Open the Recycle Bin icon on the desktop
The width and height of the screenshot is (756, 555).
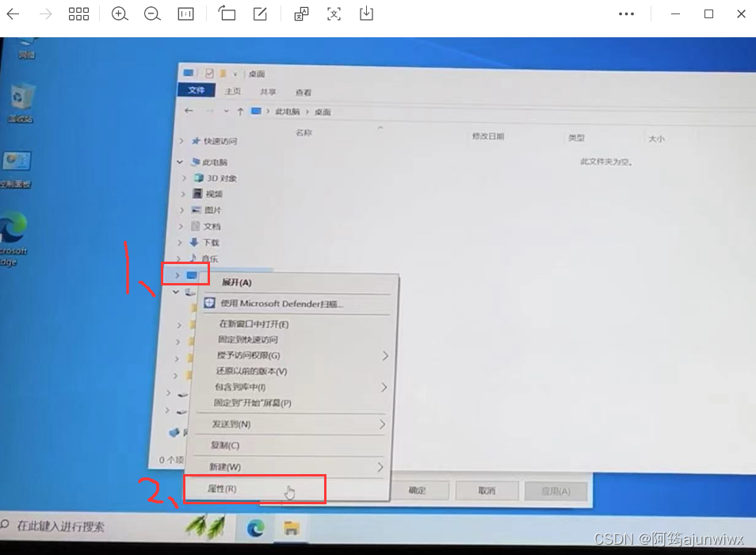21,103
